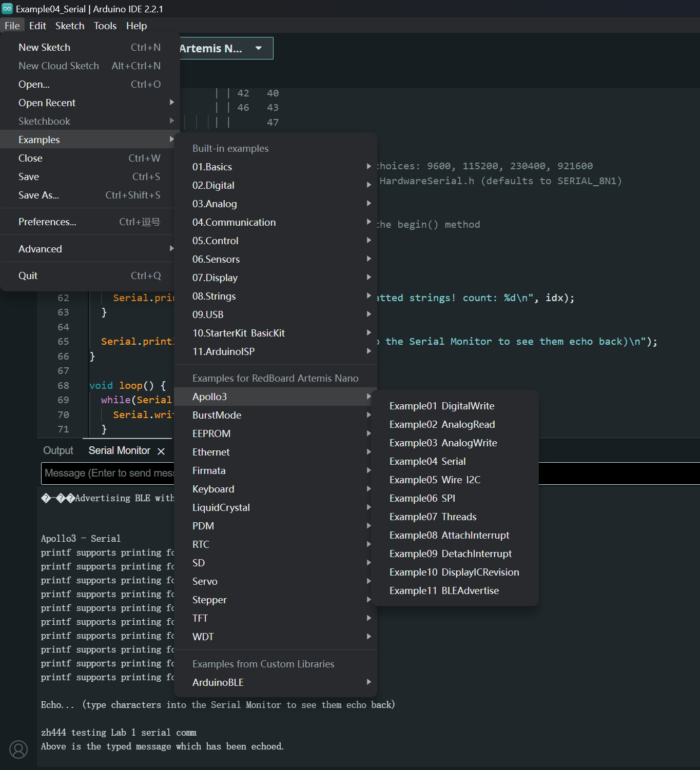Select the Examples menu entry
The image size is (700, 770).
pos(90,140)
